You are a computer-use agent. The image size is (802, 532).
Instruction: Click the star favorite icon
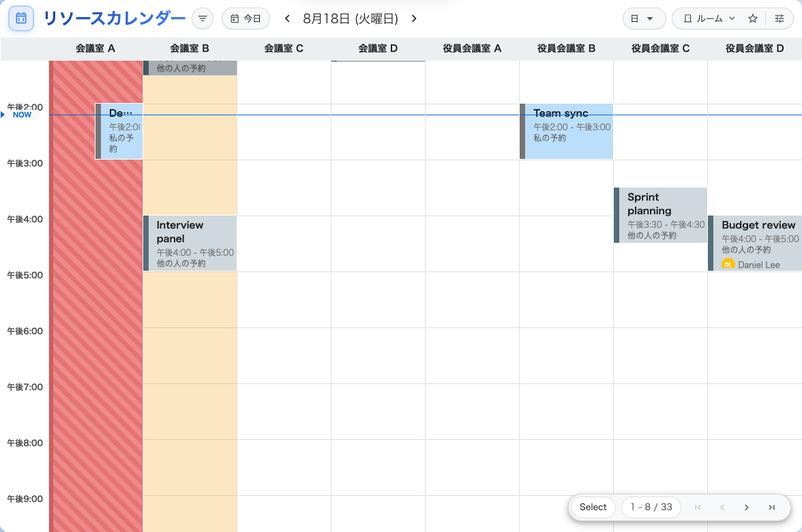[x=752, y=18]
